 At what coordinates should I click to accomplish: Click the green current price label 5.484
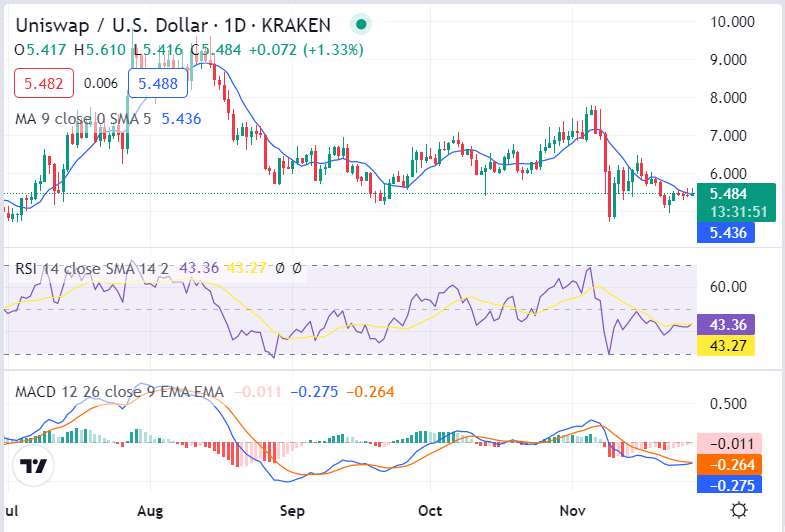tap(728, 194)
